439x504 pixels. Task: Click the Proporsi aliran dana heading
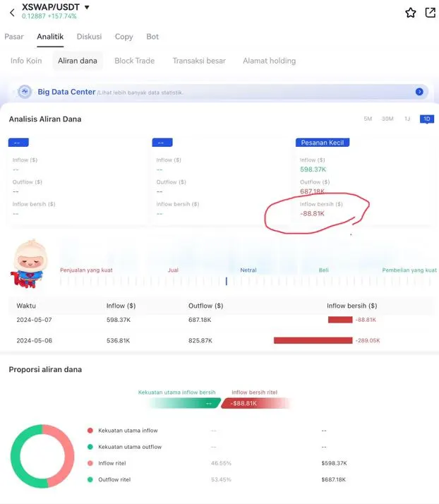click(x=45, y=369)
